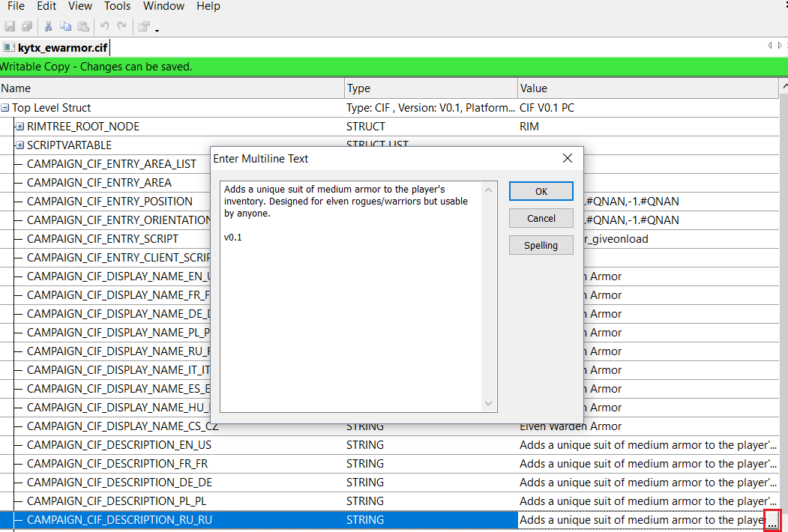Image resolution: width=788 pixels, height=532 pixels.
Task: Select the CAMPAIGN_CIF_DISPLAY_NAME_RU_RU row
Action: pos(118,351)
